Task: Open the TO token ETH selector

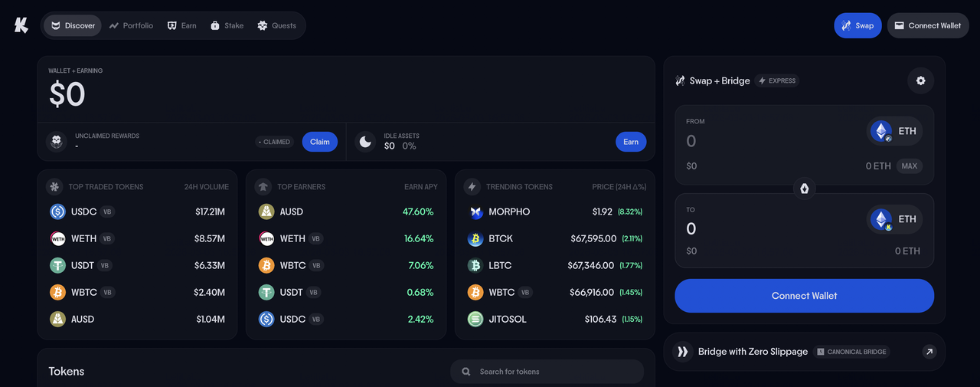Action: [x=895, y=219]
